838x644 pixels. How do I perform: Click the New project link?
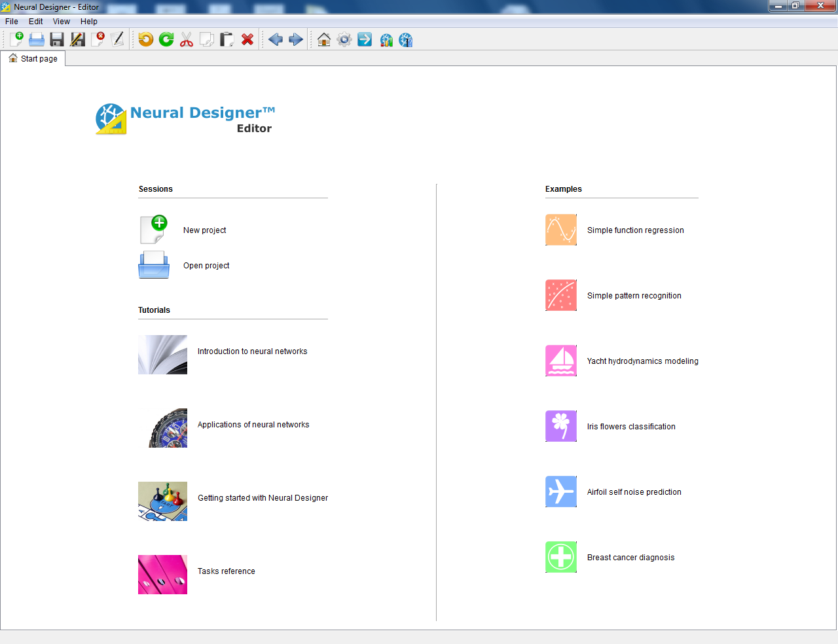point(205,230)
